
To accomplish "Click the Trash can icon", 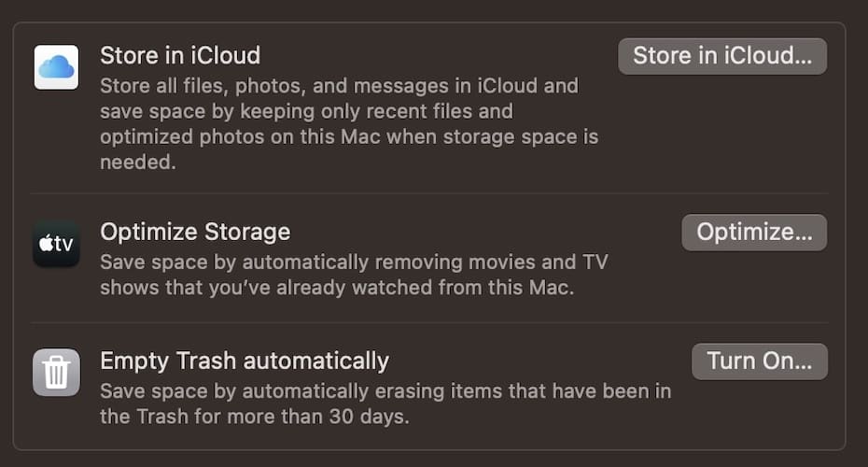I will (56, 372).
